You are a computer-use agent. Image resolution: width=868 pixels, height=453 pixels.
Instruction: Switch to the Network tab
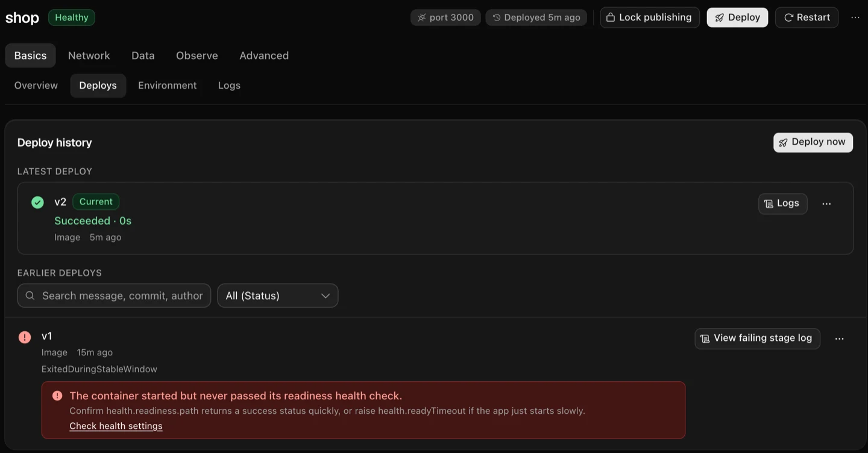(x=89, y=55)
